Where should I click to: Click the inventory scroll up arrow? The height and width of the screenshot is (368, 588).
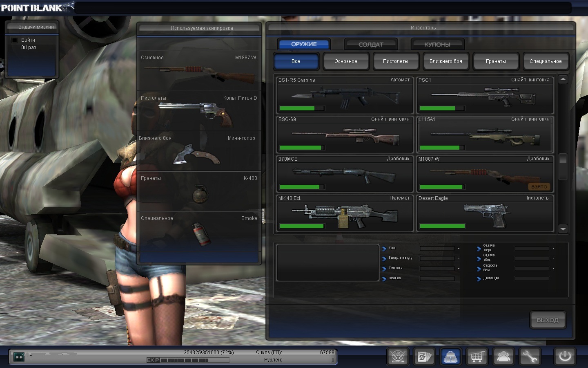coord(563,79)
